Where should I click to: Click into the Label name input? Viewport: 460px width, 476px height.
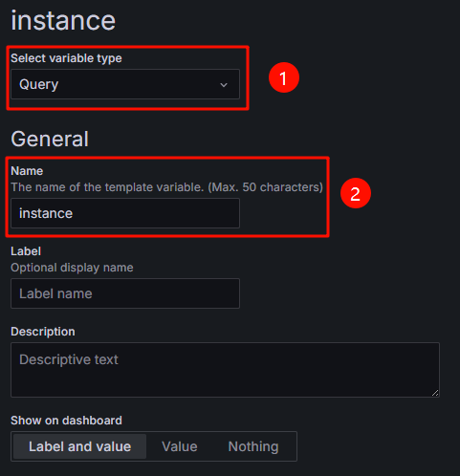coord(125,293)
